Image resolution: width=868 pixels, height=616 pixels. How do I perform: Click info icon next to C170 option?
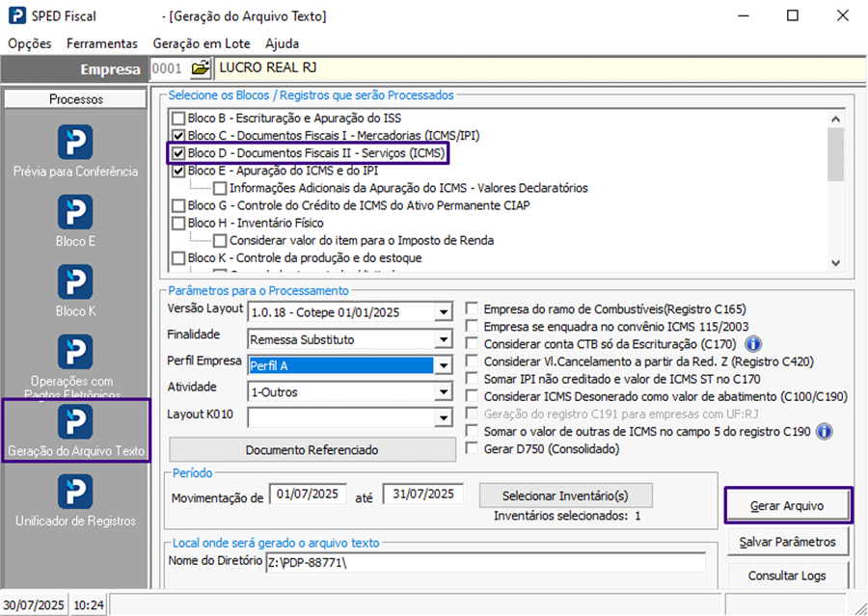point(754,344)
